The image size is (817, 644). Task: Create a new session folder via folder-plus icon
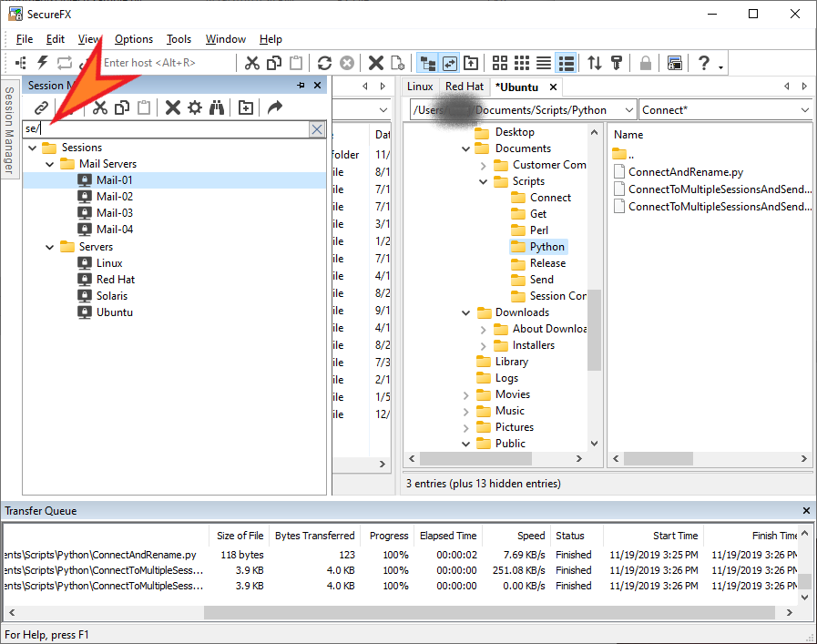click(245, 107)
